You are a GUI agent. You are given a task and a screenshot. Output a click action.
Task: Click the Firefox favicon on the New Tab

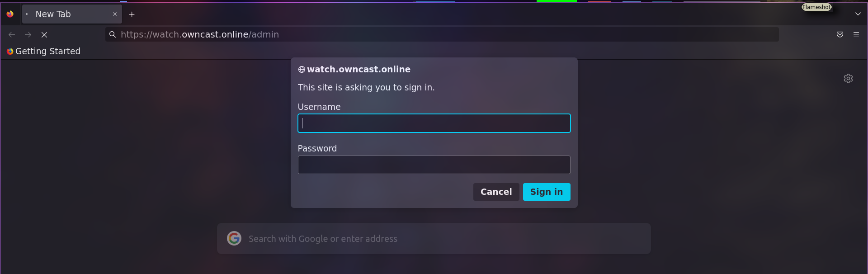(x=10, y=14)
